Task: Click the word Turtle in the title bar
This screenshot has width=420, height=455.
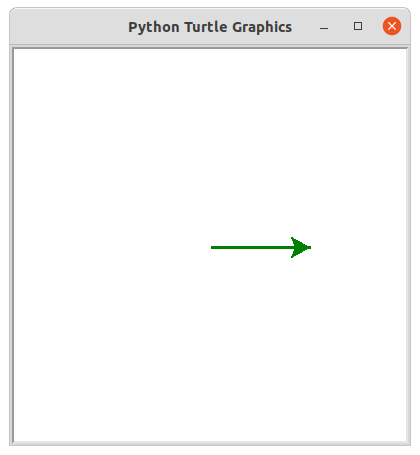Action: click(x=206, y=27)
